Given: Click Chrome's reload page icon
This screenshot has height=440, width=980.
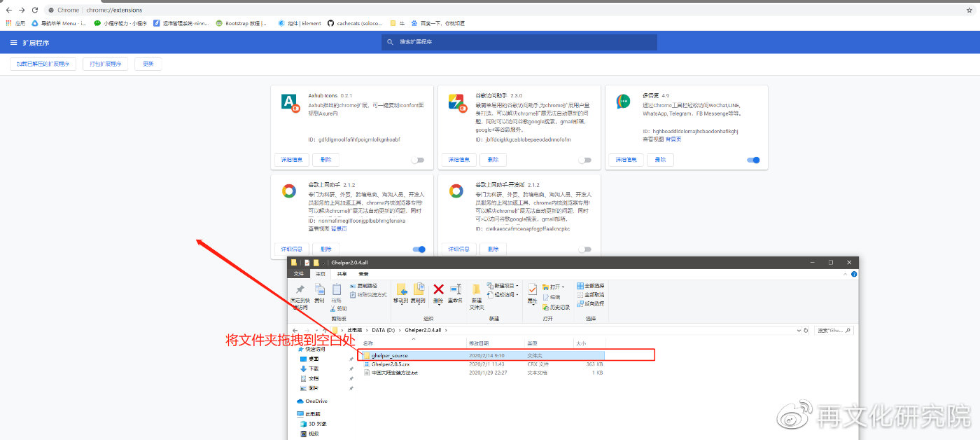Looking at the screenshot, I should [x=34, y=10].
